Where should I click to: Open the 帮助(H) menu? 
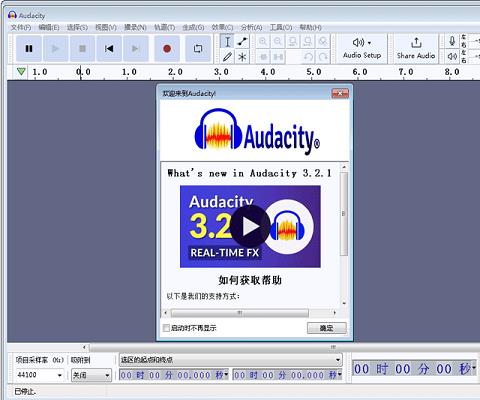(310, 27)
